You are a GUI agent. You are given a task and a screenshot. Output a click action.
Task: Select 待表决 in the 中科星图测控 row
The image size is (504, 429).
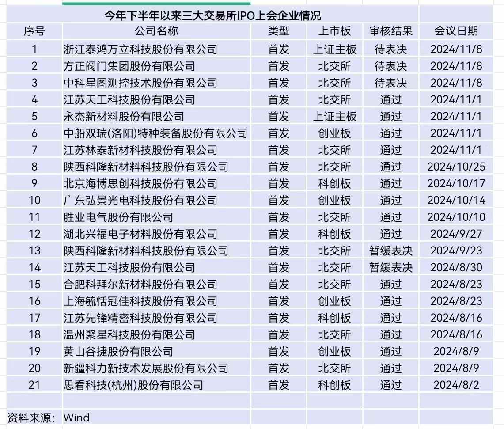pos(391,83)
